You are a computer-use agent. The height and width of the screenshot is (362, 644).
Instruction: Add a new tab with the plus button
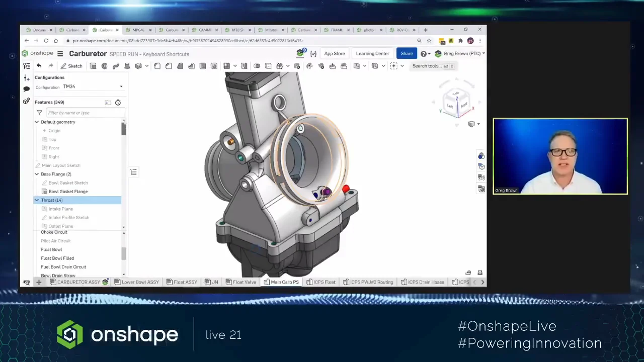click(39, 282)
